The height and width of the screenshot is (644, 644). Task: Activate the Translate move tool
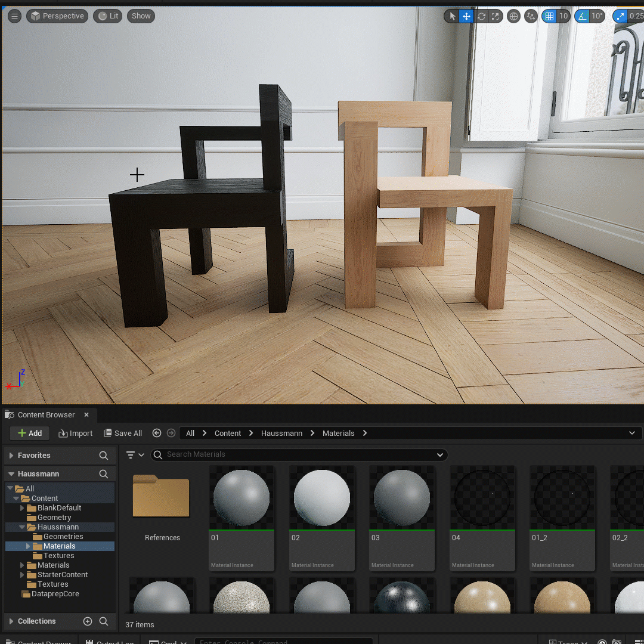[466, 16]
